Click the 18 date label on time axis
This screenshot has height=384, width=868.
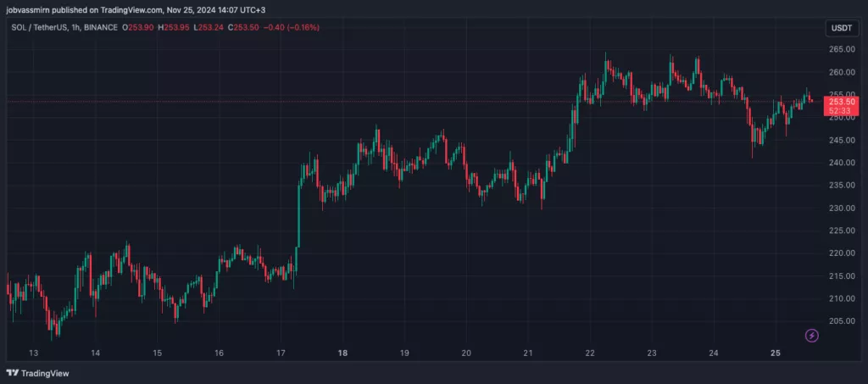[342, 353]
